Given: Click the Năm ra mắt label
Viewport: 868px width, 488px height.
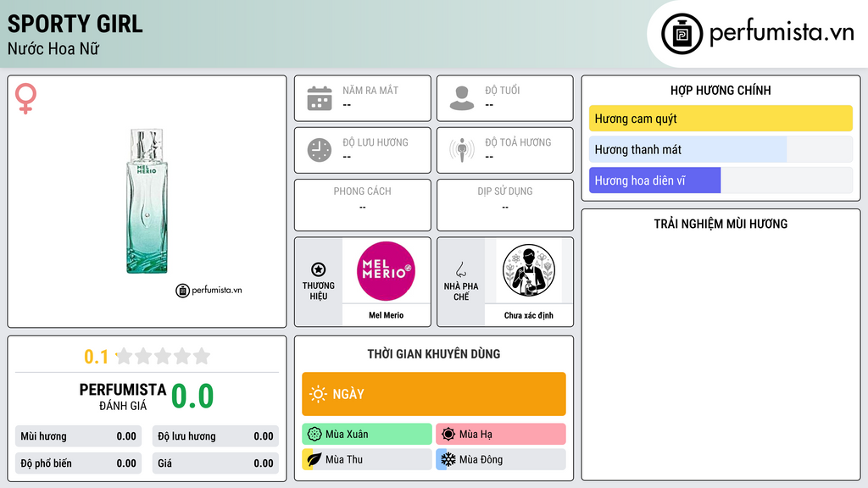Looking at the screenshot, I should pos(370,90).
